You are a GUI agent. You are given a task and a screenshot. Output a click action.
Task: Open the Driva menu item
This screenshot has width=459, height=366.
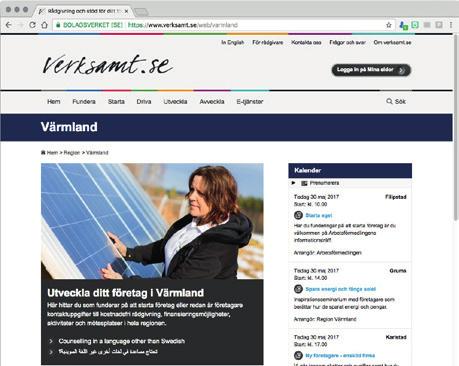144,101
